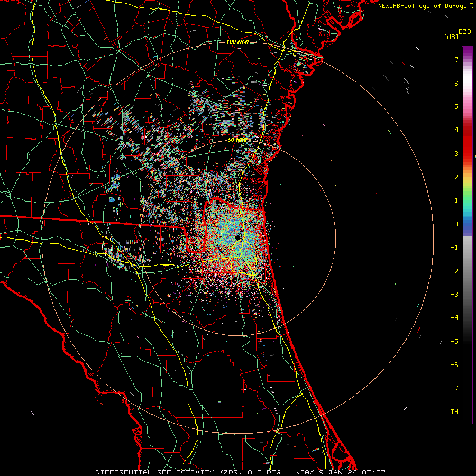
Task: Click the 07:57 timestamp
Action: coord(373,472)
